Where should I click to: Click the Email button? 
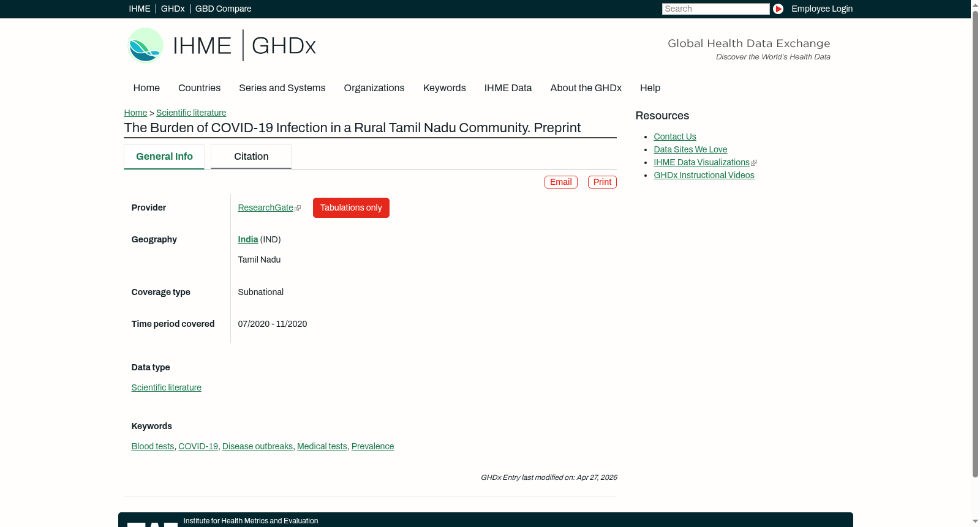click(560, 182)
